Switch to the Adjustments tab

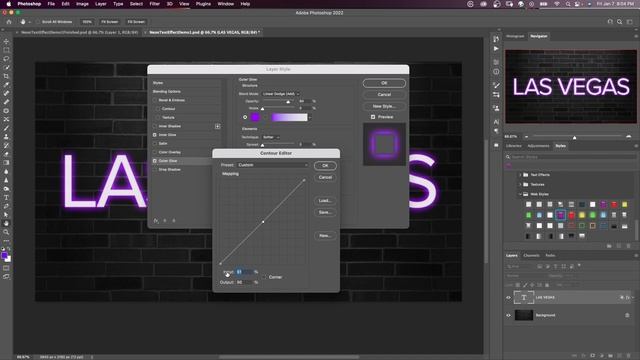pyautogui.click(x=538, y=146)
